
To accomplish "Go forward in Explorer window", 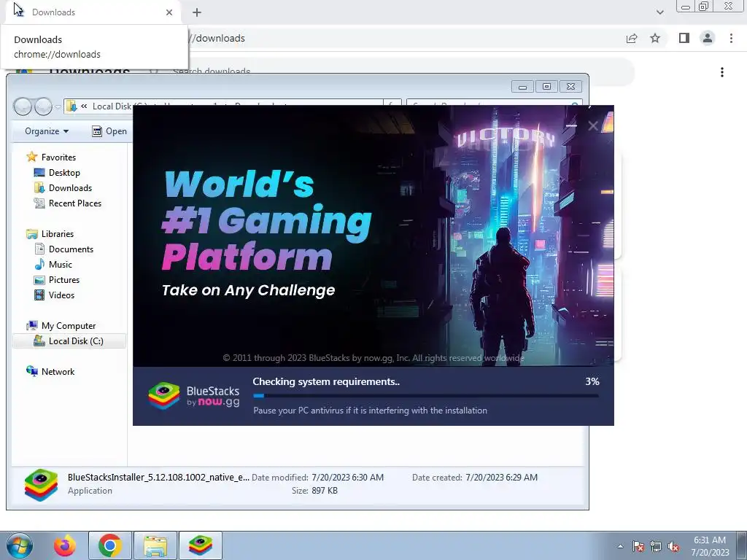I will [43, 106].
